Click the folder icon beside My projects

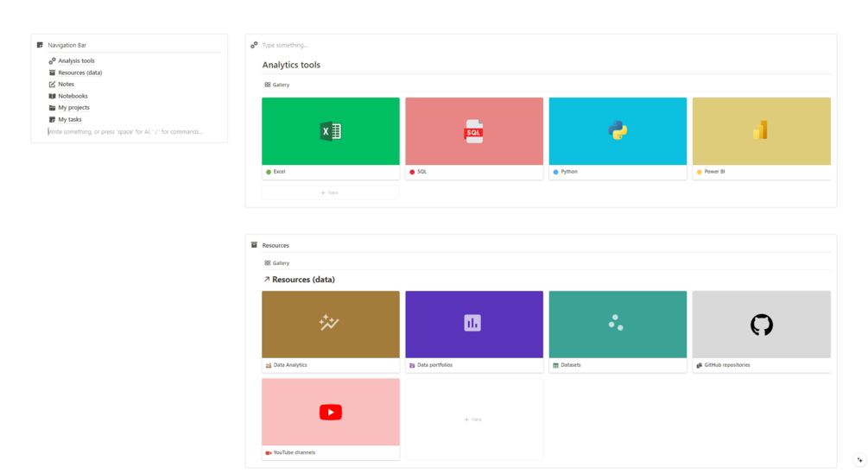(x=52, y=107)
